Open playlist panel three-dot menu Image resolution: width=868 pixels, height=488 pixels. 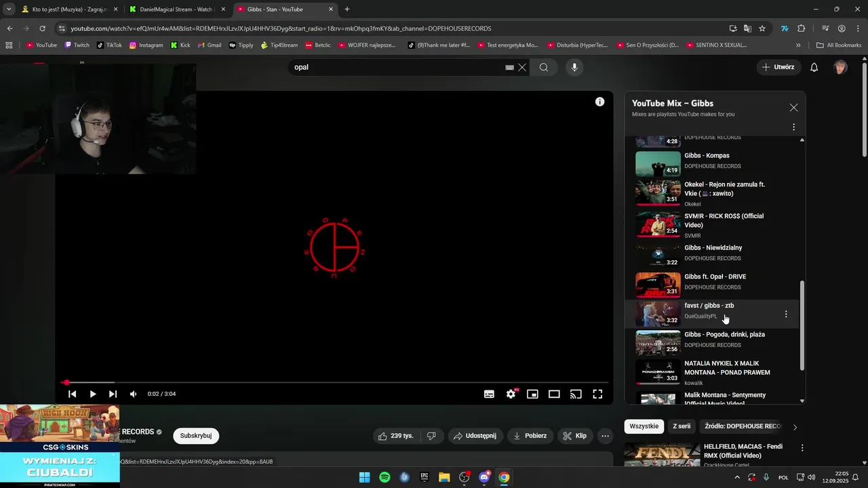pos(793,127)
